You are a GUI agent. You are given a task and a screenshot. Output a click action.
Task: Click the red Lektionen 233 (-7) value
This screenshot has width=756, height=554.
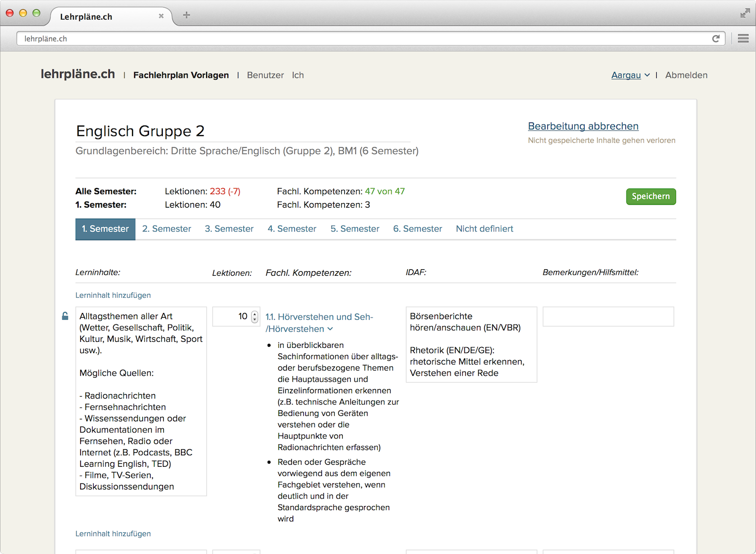click(x=225, y=192)
